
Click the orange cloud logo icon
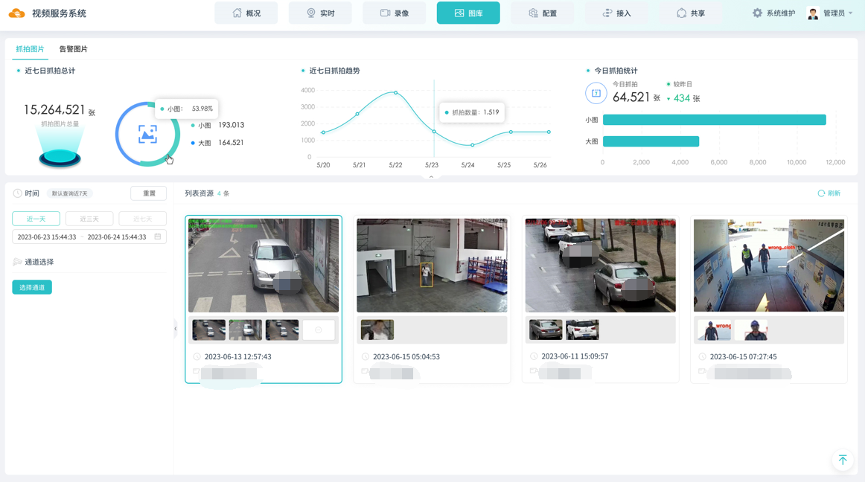[x=16, y=13]
